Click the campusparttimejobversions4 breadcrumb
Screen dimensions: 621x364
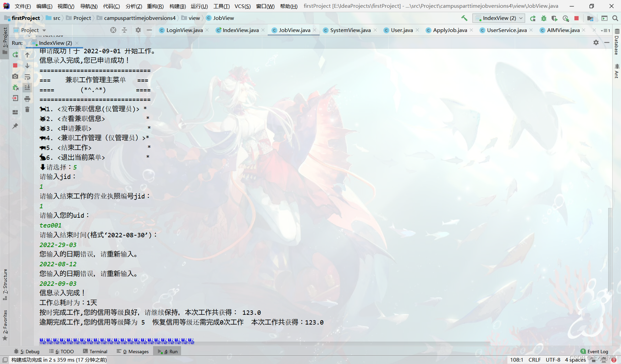[136, 18]
